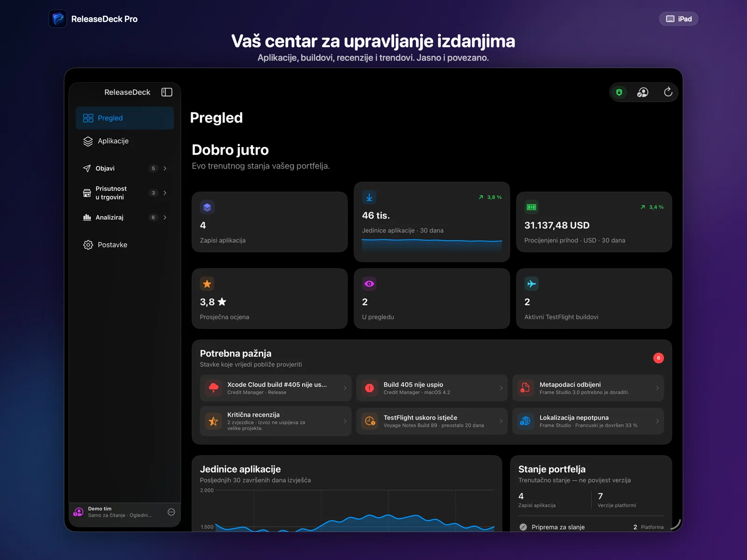This screenshot has height=560, width=747.
Task: Click the storefront icon for Prisutnost
Action: (x=87, y=193)
